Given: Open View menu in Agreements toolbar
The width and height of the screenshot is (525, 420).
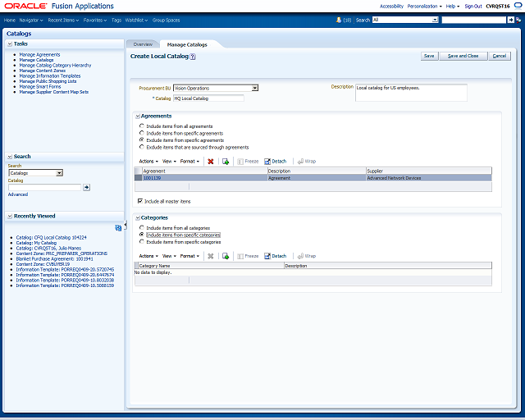Looking at the screenshot, I should [169, 162].
